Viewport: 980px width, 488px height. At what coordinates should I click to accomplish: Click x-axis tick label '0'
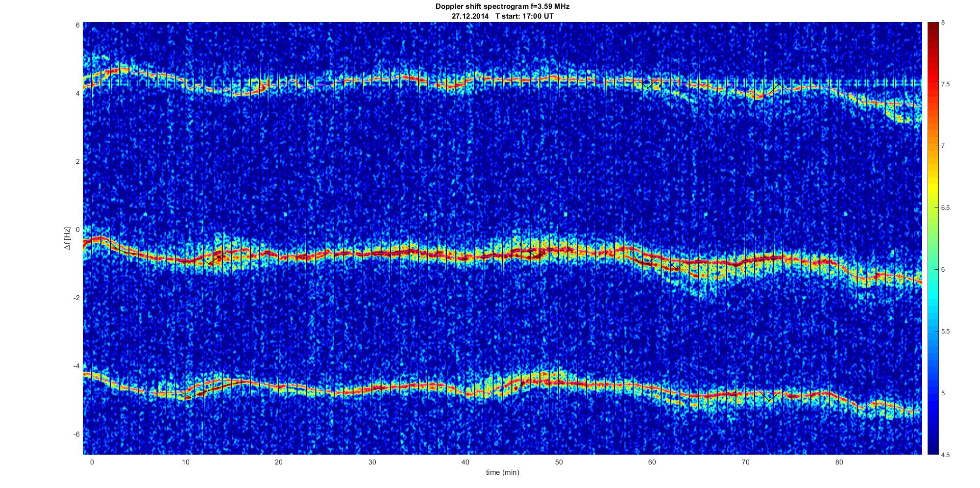pyautogui.click(x=92, y=462)
